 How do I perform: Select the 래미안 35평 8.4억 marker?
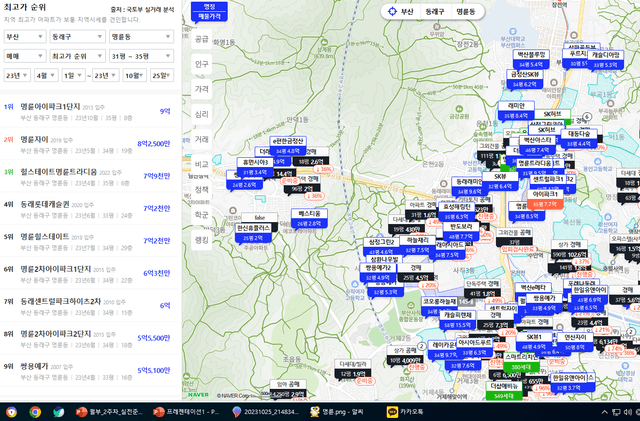tap(516, 111)
